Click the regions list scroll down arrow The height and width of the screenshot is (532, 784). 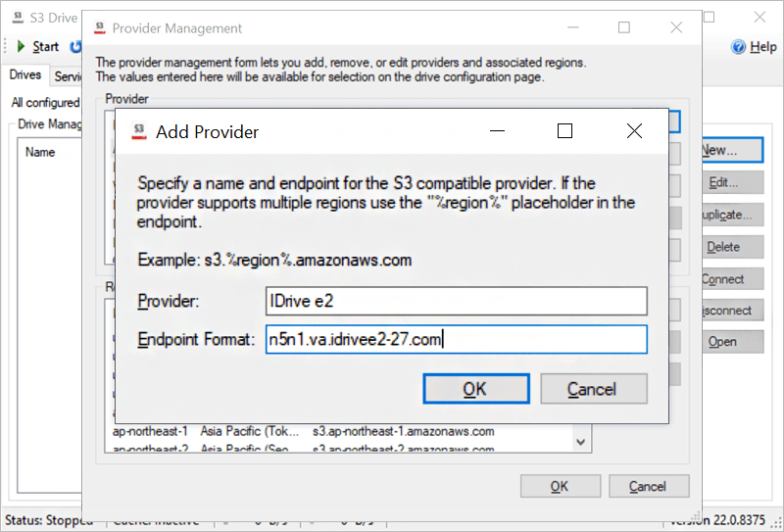(580, 442)
